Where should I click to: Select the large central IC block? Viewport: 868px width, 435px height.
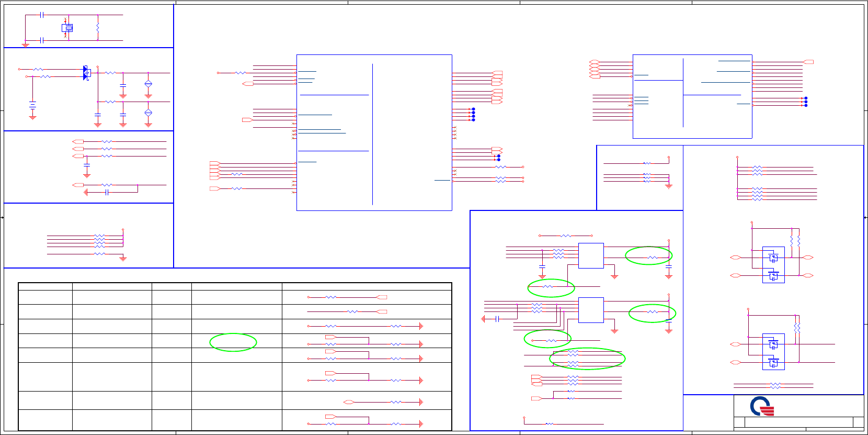(x=374, y=132)
